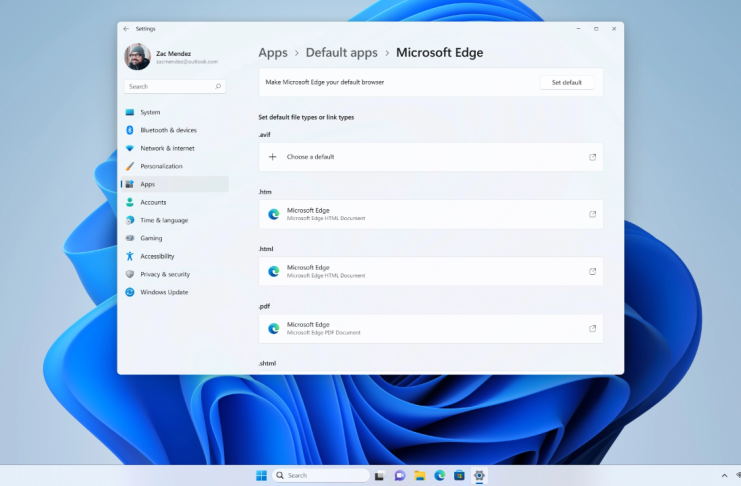Click Edge logo in the .pdf row

tap(274, 329)
